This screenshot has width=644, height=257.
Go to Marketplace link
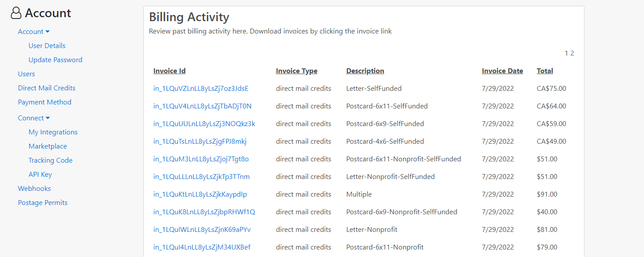click(x=48, y=146)
